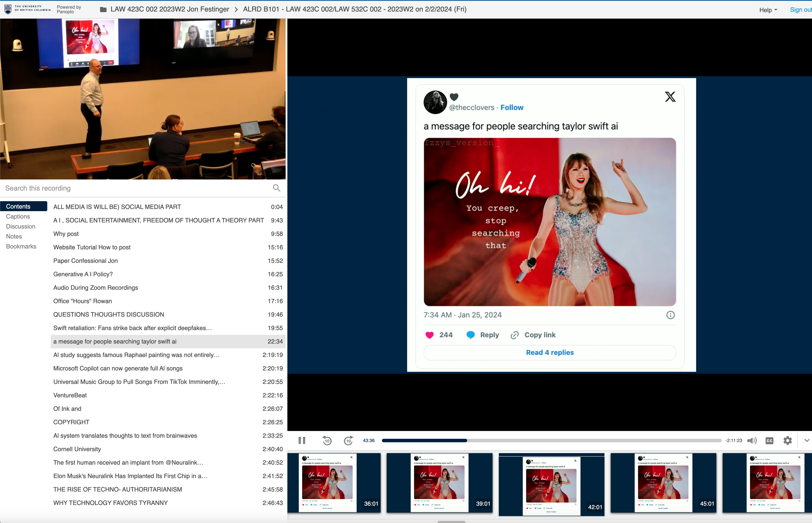Go to 'ALL MEDIA IS WILL BE) SOCIAL MEDIA PART'
Viewport: 812px width, 523px height.
[168, 207]
